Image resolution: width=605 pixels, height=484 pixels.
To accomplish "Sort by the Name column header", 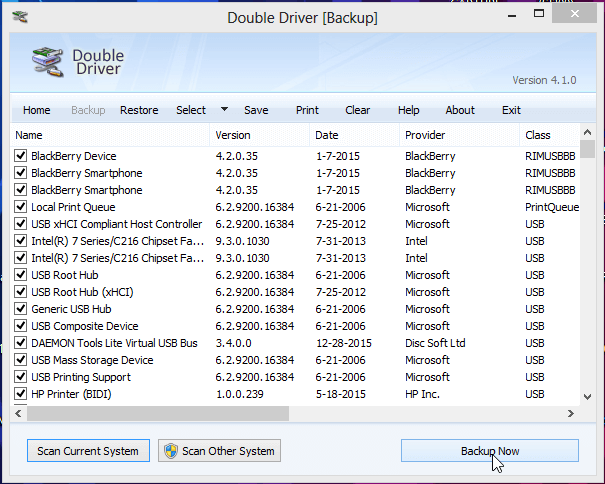I will point(110,135).
